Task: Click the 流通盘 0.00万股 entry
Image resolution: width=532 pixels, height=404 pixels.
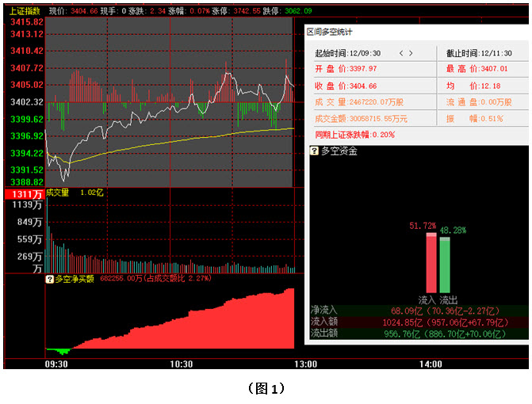Action: click(x=479, y=102)
